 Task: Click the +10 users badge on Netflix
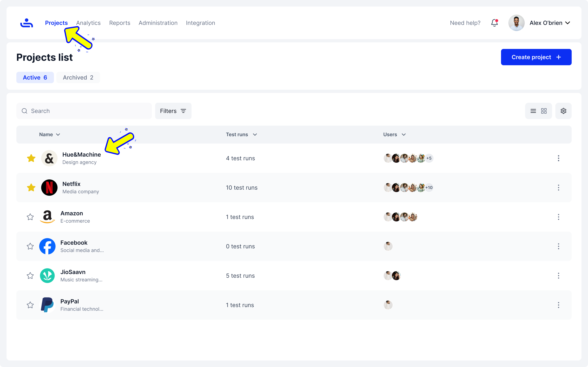point(429,188)
